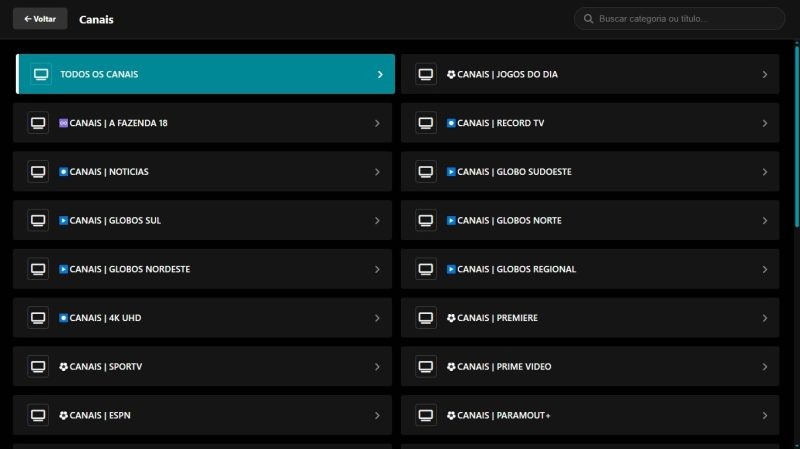Click chevron on GLOBOS REGIONAL row
The width and height of the screenshot is (800, 449).
(764, 269)
